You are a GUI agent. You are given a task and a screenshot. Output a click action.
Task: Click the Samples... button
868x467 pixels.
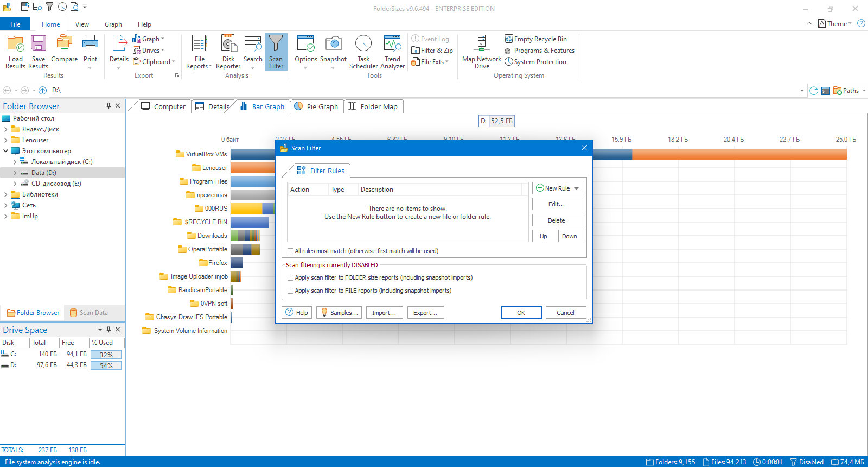pos(339,313)
